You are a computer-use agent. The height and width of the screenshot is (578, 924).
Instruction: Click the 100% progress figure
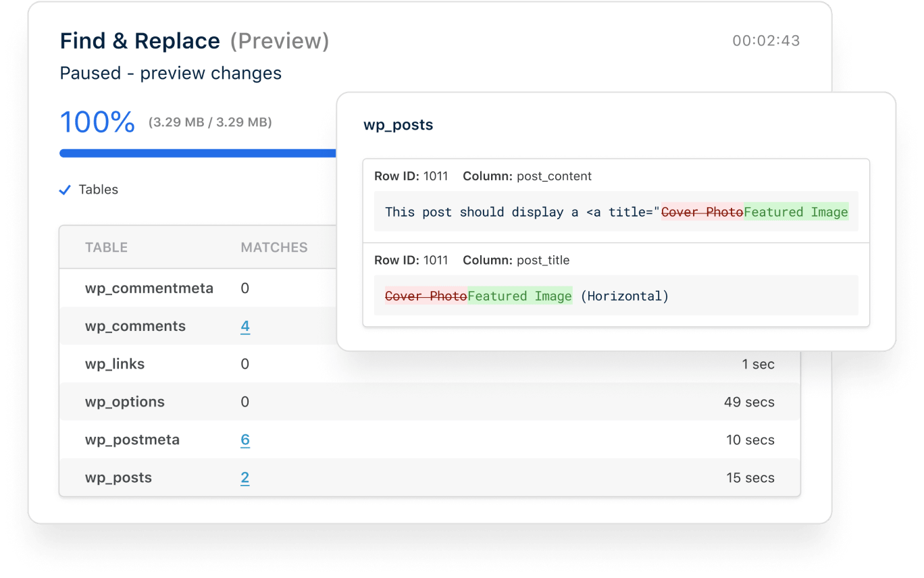coord(98,122)
